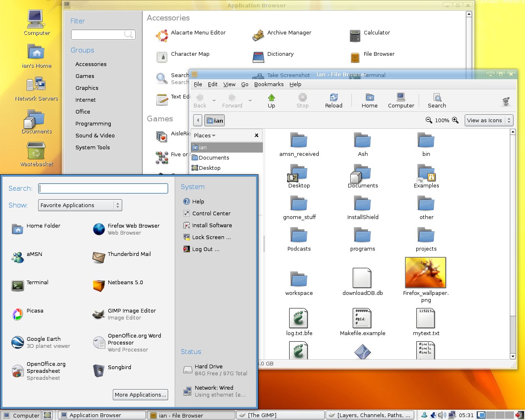Image resolution: width=525 pixels, height=420 pixels.
Task: Select the Programming group
Action: click(x=93, y=123)
